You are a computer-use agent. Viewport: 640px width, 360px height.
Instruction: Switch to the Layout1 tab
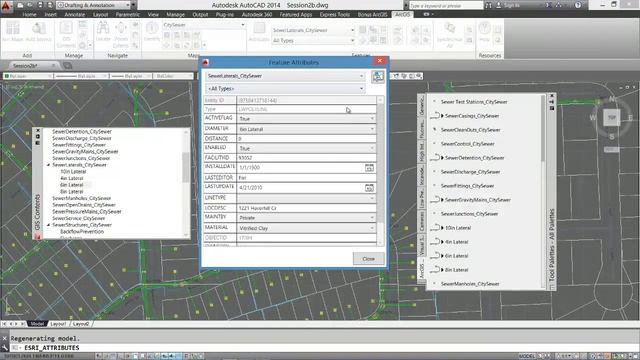[x=58, y=324]
